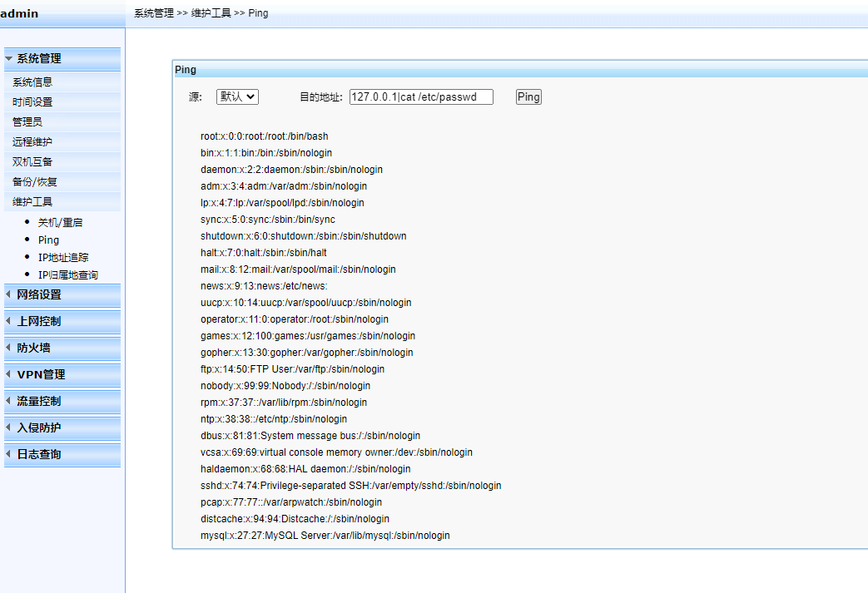
Task: Click the root:x:0:0 output line
Action: pyautogui.click(x=264, y=136)
